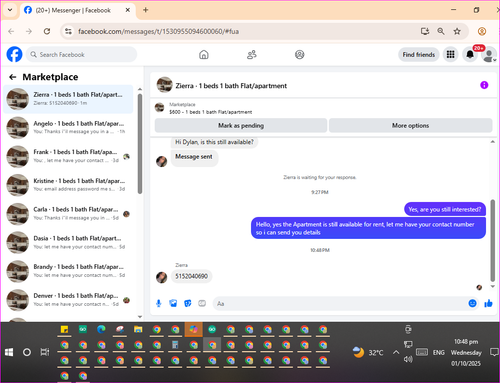Go back from Marketplace using arrow
The width and height of the screenshot is (500, 383).
point(13,77)
